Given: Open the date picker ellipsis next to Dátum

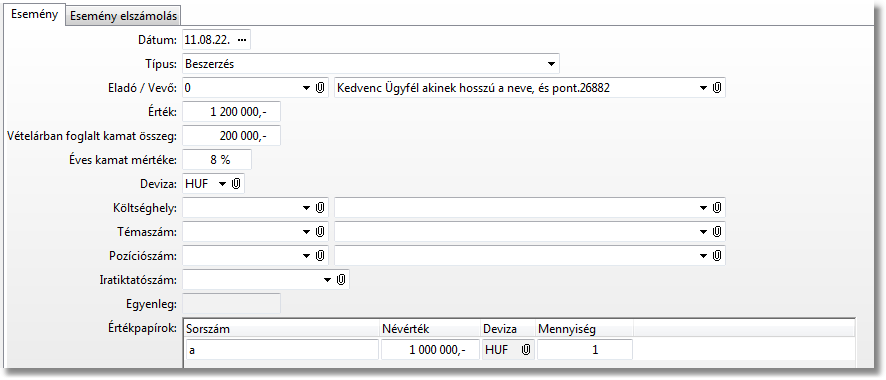Looking at the screenshot, I should point(242,40).
